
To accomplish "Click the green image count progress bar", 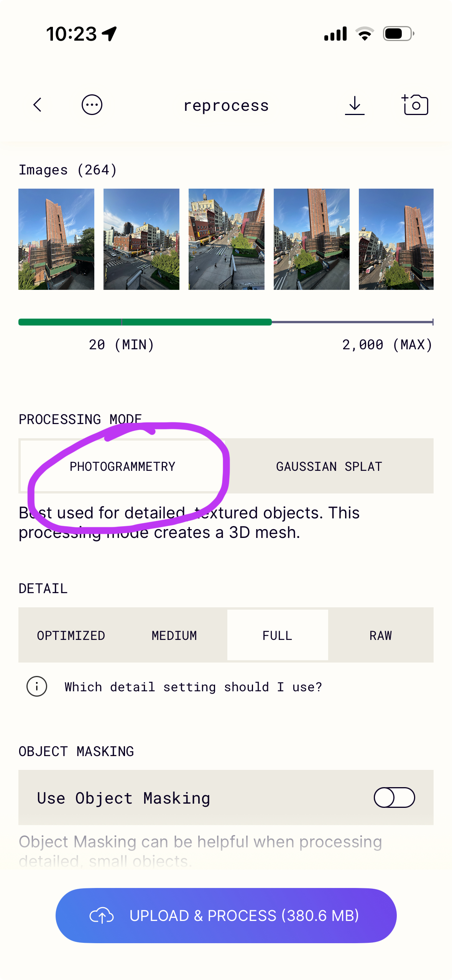I will [145, 322].
